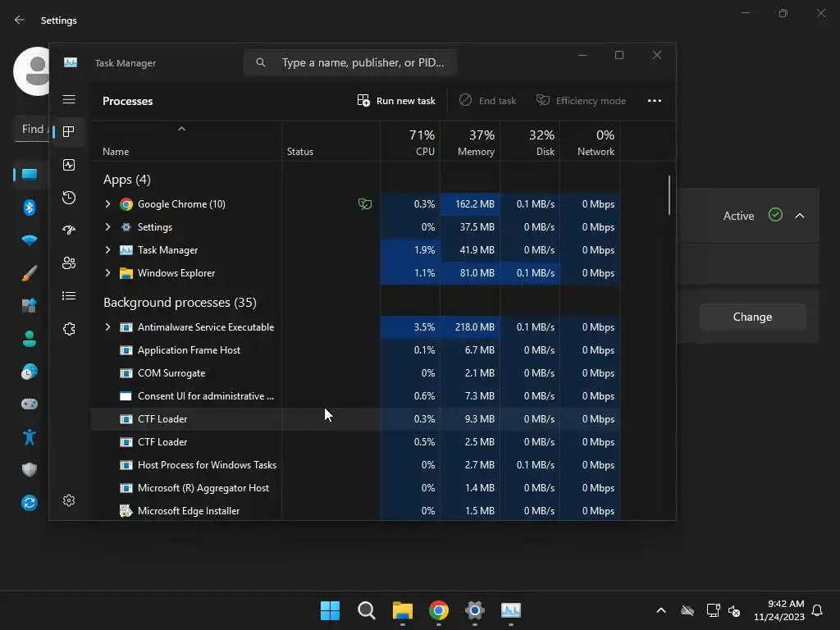The image size is (840, 630).
Task: Expand Antimalware Service Executable group
Action: click(107, 327)
